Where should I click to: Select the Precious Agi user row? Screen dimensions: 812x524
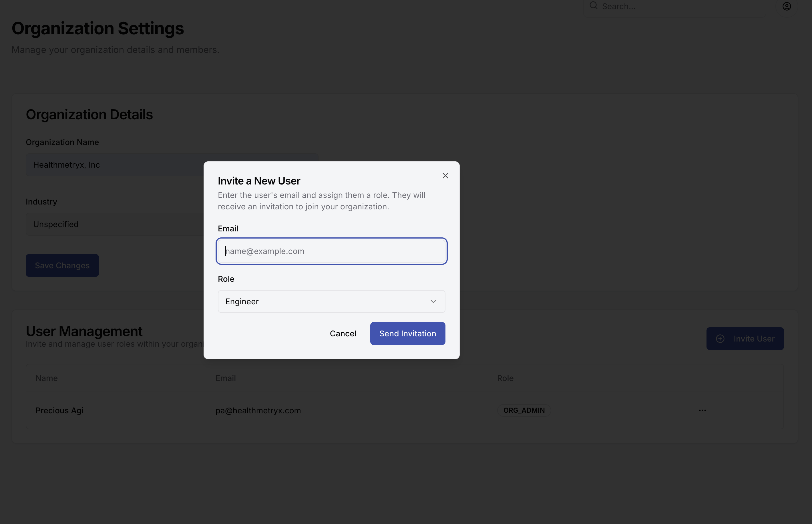click(x=59, y=410)
